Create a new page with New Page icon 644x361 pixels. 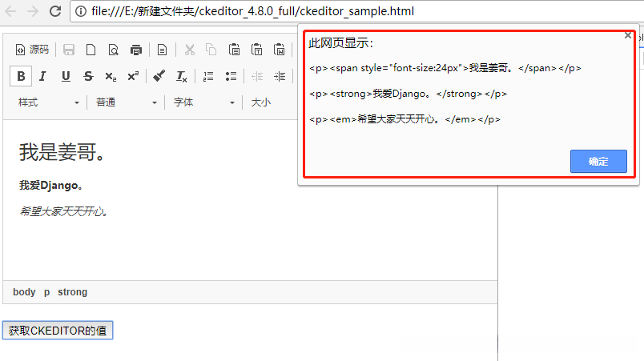91,50
